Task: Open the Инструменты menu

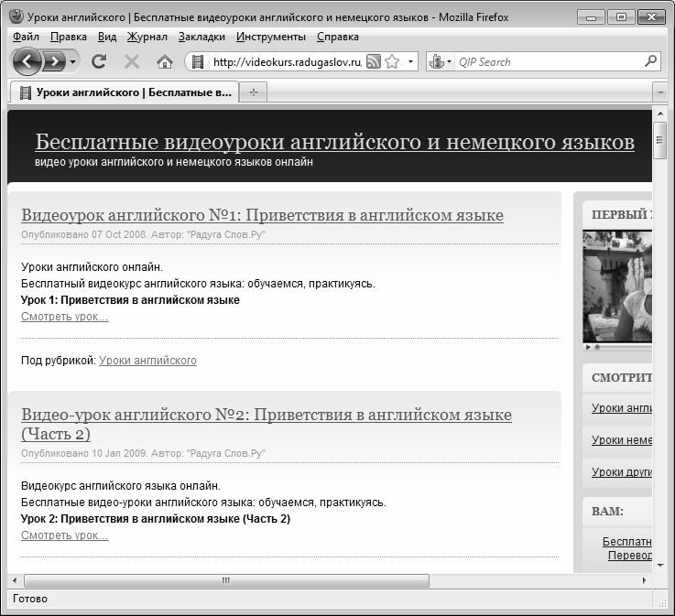Action: (x=270, y=37)
